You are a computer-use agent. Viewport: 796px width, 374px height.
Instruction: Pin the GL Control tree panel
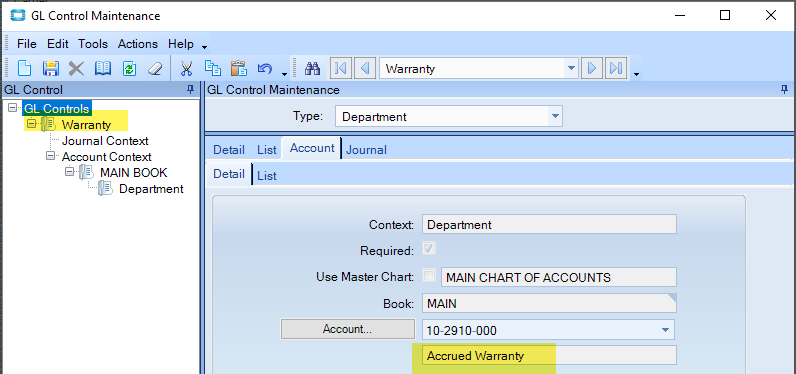[190, 90]
